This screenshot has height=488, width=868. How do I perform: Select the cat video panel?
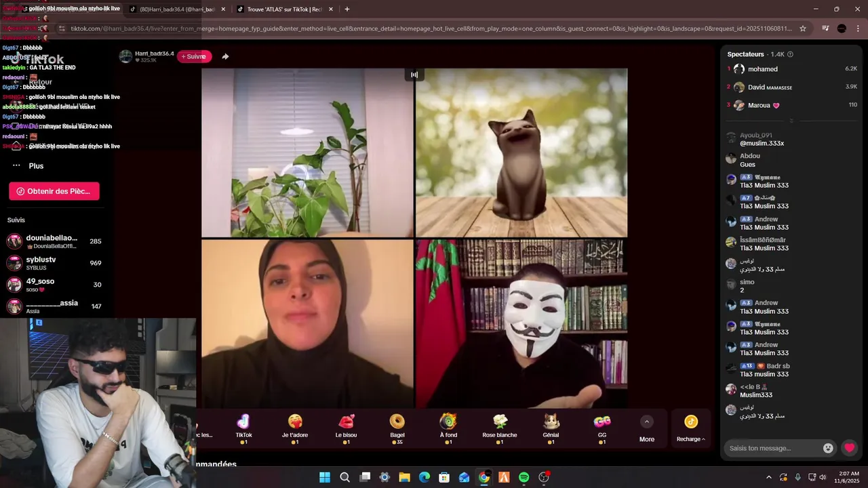click(521, 152)
